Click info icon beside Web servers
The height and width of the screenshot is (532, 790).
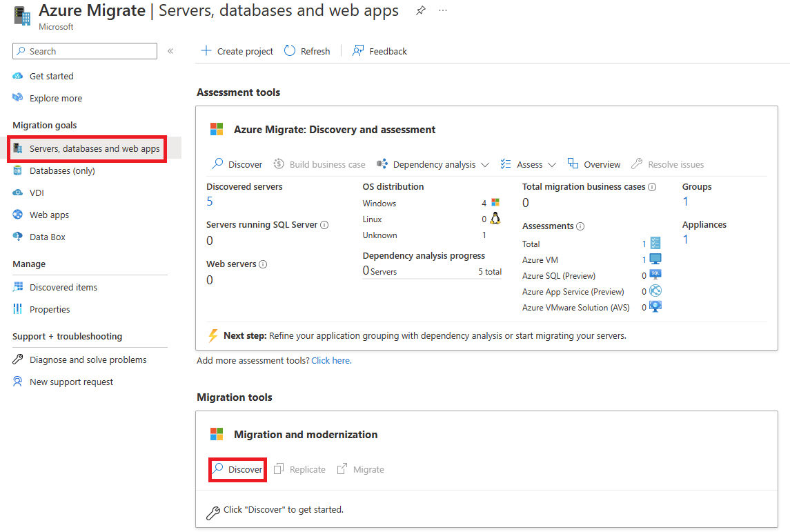point(263,264)
